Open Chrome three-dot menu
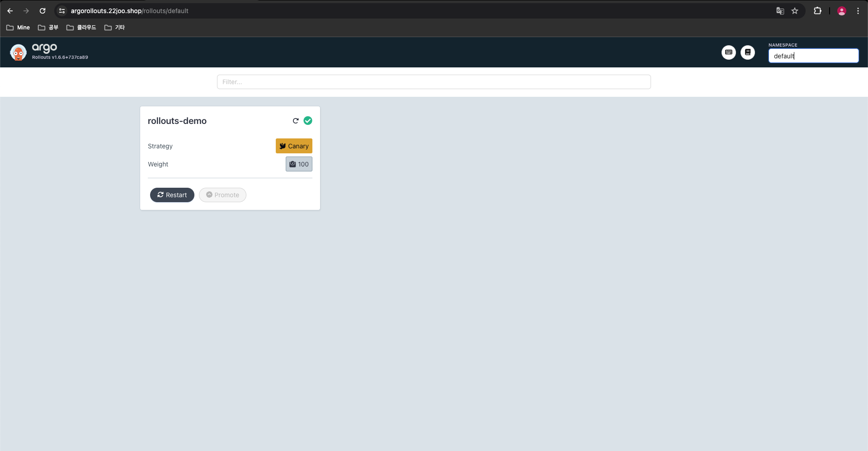This screenshot has height=451, width=868. (x=858, y=11)
